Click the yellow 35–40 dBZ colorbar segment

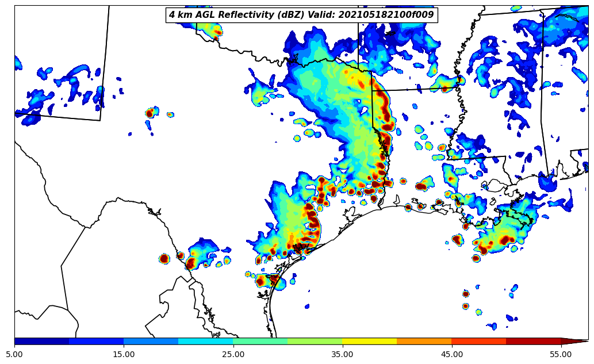369,341
